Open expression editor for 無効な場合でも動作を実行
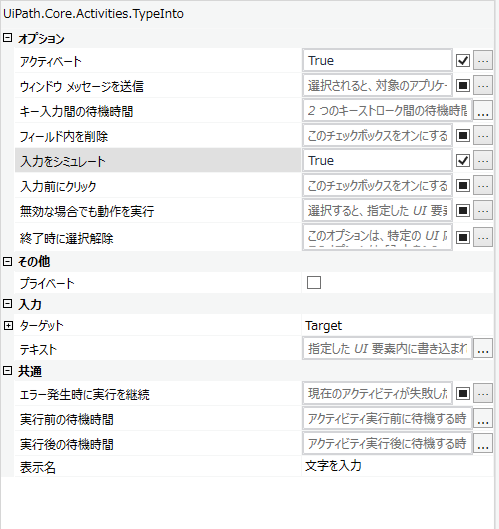The height and width of the screenshot is (529, 499). (x=483, y=211)
